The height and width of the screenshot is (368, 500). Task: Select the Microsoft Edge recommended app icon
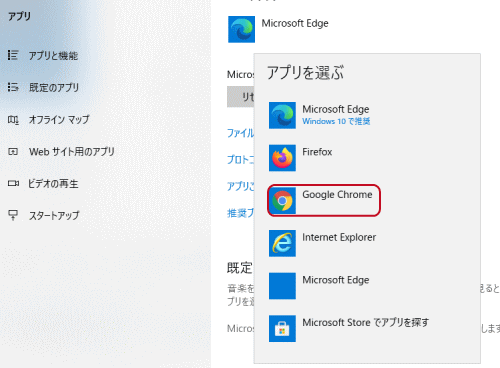(x=282, y=115)
